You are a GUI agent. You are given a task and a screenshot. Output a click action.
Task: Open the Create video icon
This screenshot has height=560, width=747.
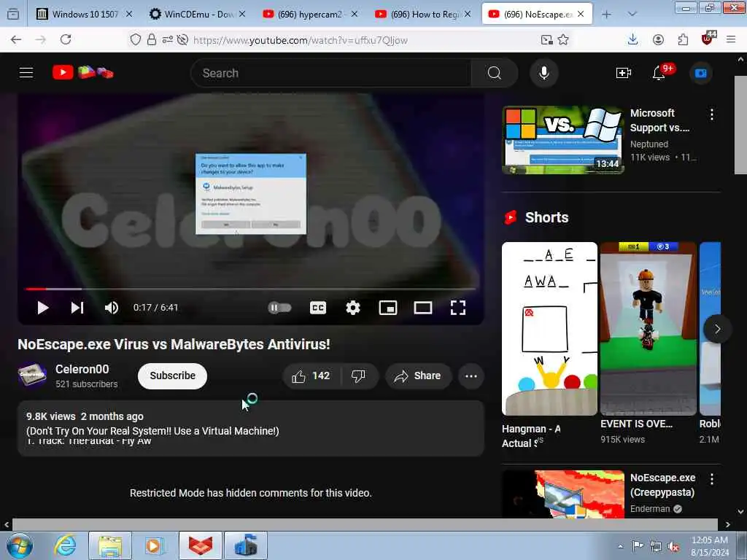(624, 73)
